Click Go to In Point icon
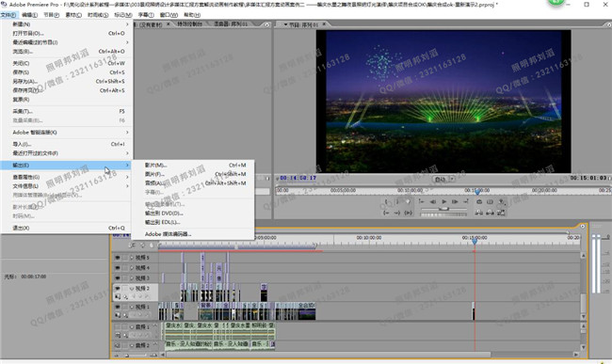This screenshot has height=364, width=612. [x=386, y=213]
